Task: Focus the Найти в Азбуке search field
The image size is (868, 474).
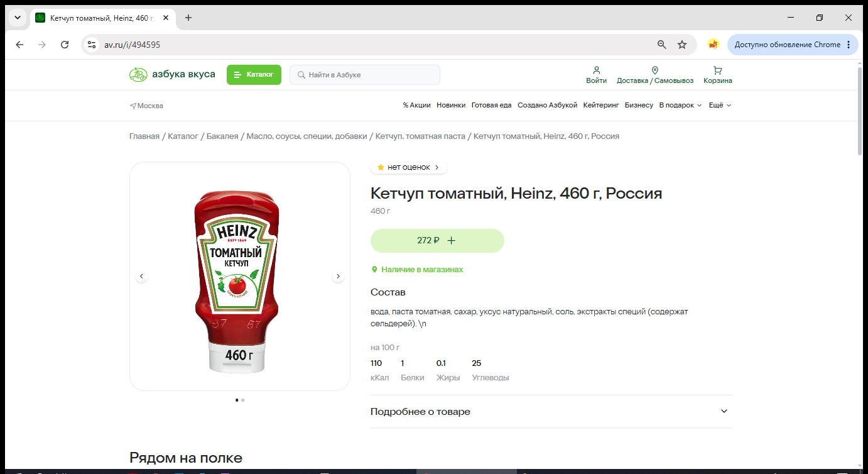Action: pos(365,75)
